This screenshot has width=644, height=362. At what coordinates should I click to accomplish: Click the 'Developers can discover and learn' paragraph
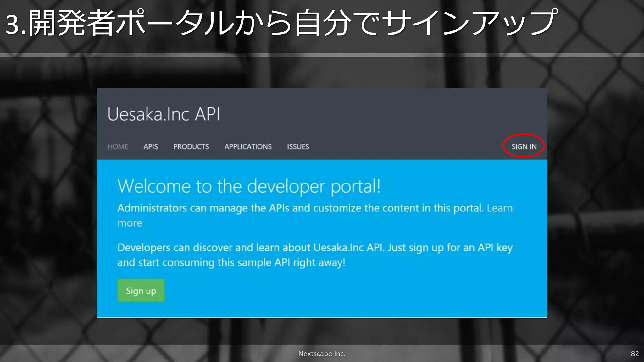[x=315, y=255]
